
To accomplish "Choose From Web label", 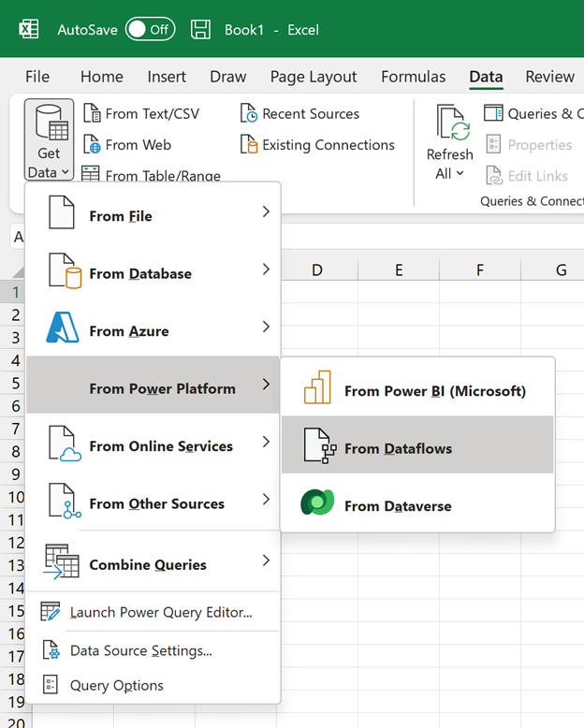I will (139, 145).
